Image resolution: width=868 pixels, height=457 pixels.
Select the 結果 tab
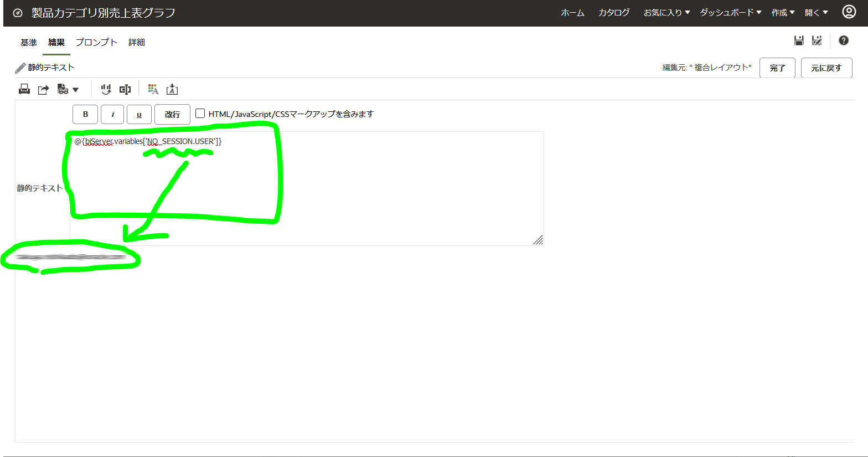coord(56,43)
